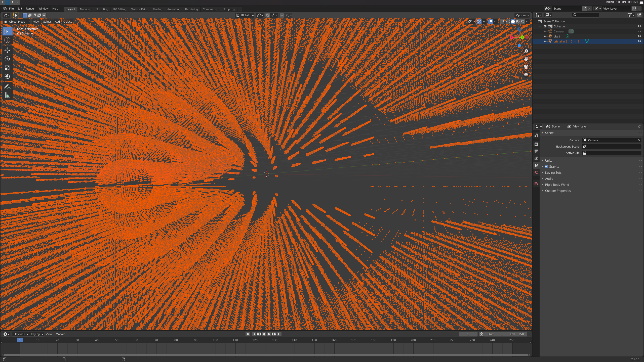
Task: Switch to the Shading workspace tab
Action: click(157, 9)
